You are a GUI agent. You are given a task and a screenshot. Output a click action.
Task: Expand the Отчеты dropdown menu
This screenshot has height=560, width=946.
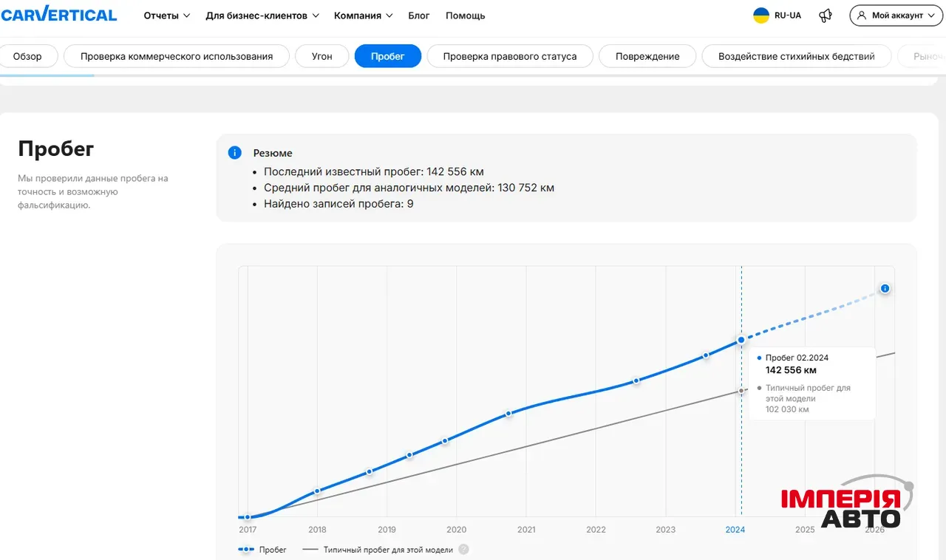[166, 16]
